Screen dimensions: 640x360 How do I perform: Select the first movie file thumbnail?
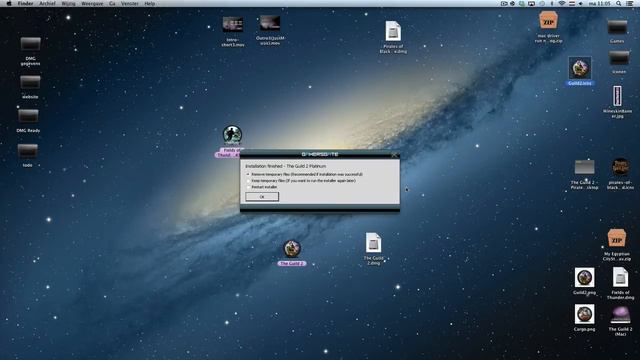[x=233, y=25]
